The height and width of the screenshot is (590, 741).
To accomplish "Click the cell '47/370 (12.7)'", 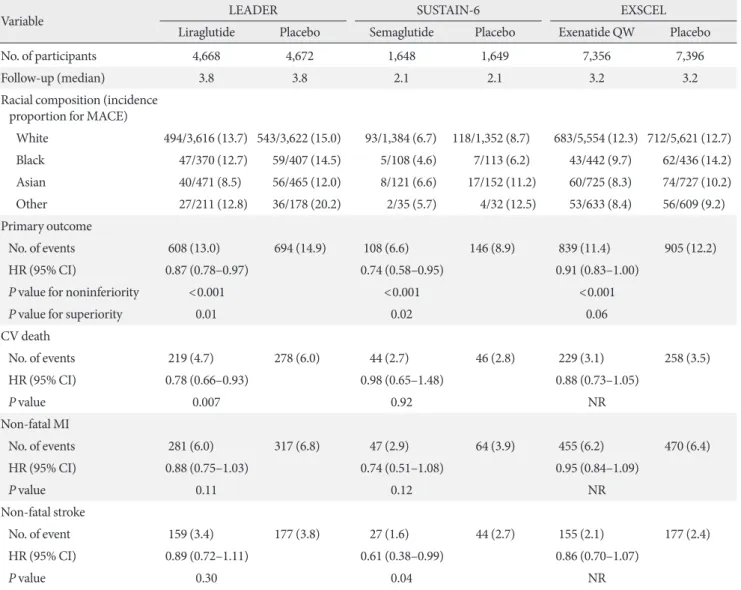I will pyautogui.click(x=213, y=160).
